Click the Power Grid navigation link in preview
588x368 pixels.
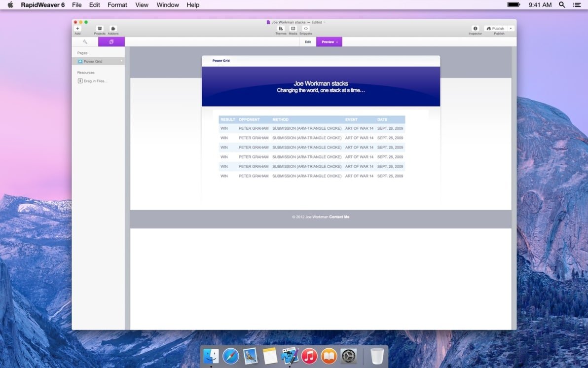221,61
